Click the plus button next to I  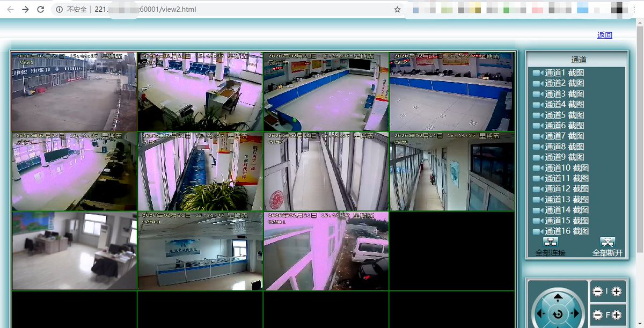click(x=617, y=291)
